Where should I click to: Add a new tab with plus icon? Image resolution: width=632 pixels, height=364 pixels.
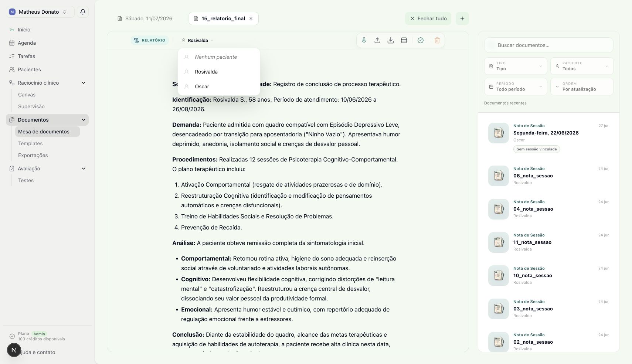click(462, 18)
